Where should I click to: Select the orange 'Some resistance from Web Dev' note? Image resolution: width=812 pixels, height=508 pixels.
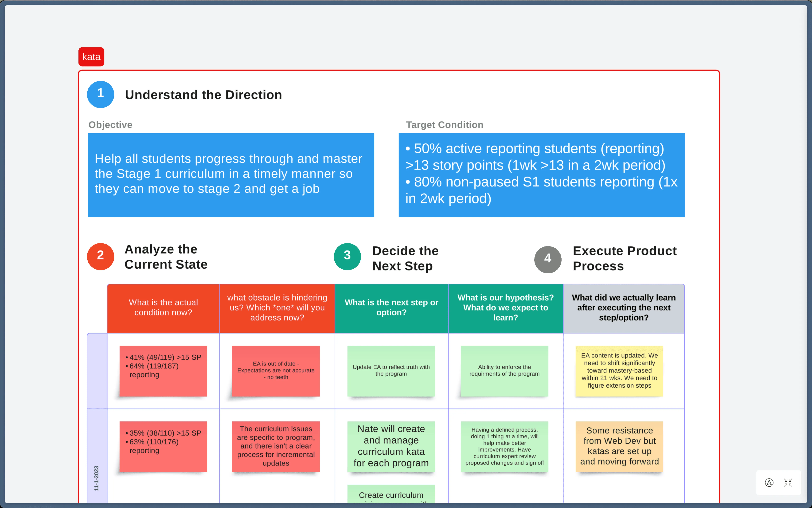pos(619,447)
